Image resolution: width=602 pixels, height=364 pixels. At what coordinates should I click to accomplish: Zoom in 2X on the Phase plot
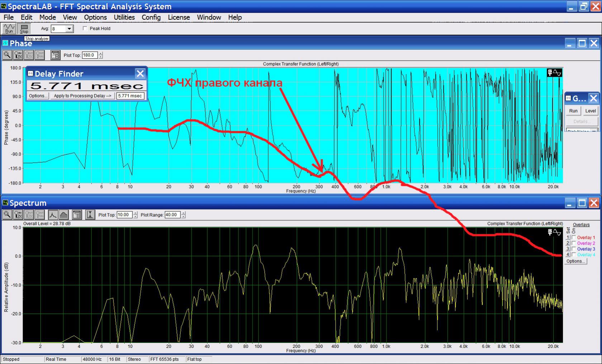click(x=18, y=55)
